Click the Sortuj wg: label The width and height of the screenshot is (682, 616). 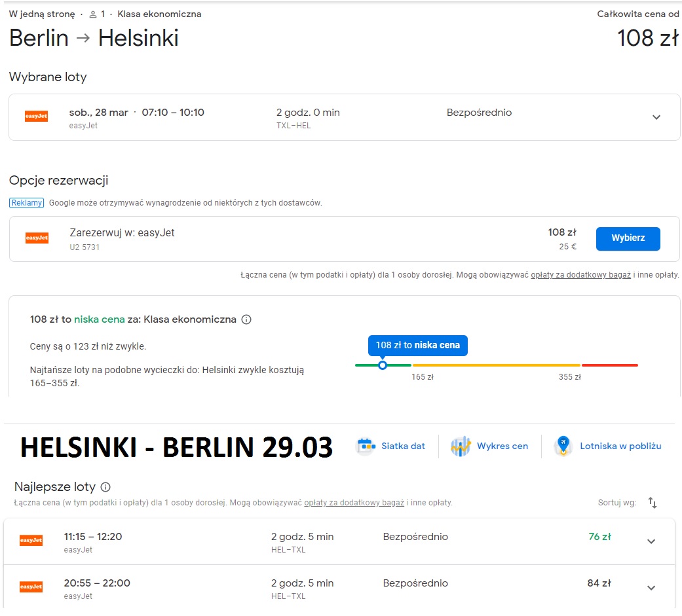pyautogui.click(x=617, y=503)
